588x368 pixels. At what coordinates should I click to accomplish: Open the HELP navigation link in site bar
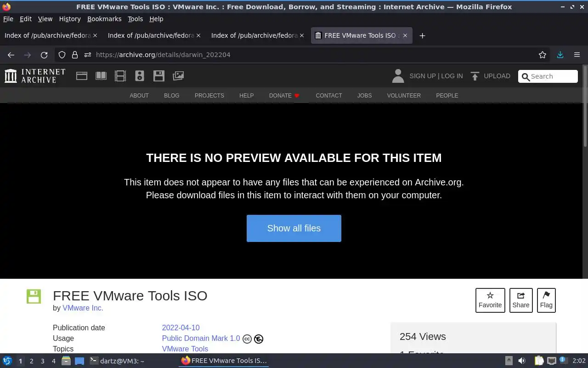[247, 96]
